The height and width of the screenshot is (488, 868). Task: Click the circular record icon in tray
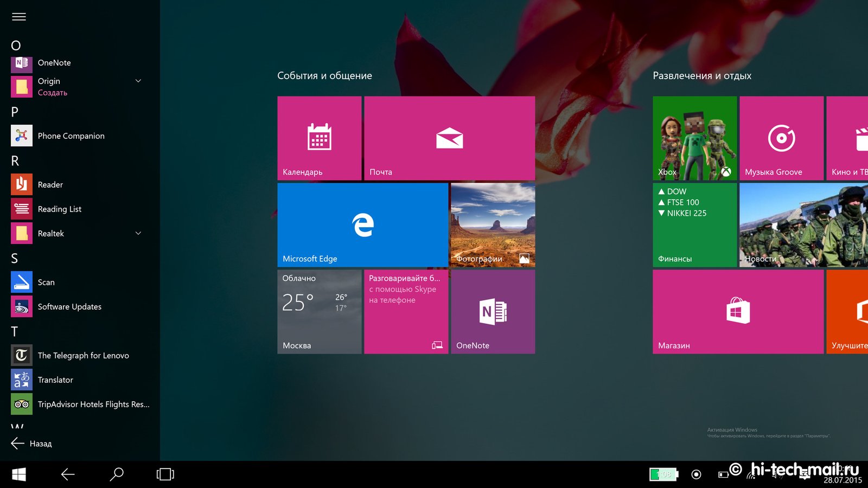point(697,474)
